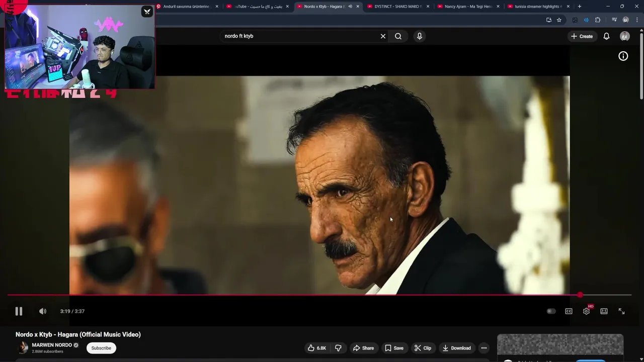Image resolution: width=644 pixels, height=362 pixels.
Task: Start voice search with microphone icon
Action: (420, 36)
